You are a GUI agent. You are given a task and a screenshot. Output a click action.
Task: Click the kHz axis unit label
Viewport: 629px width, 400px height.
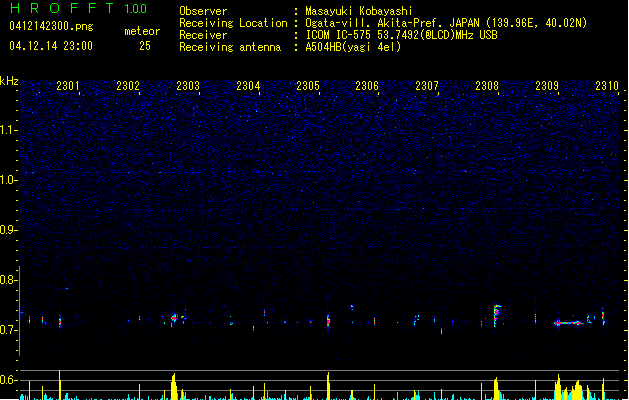(x=9, y=81)
